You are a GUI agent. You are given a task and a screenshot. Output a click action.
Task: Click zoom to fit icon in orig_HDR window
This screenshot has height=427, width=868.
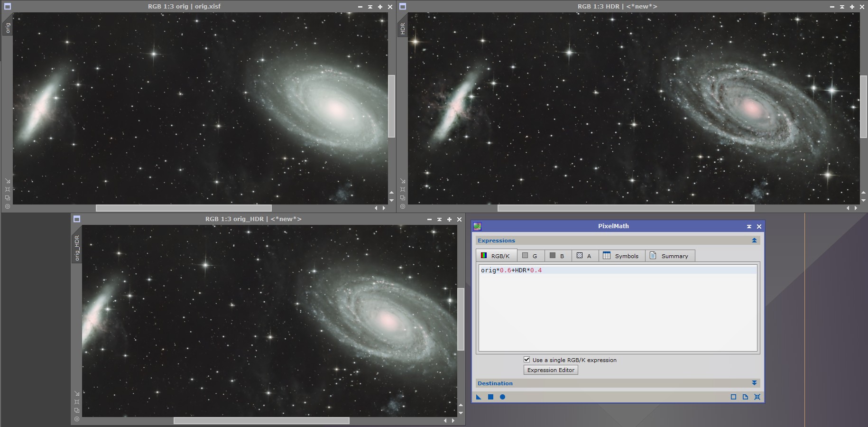click(77, 402)
